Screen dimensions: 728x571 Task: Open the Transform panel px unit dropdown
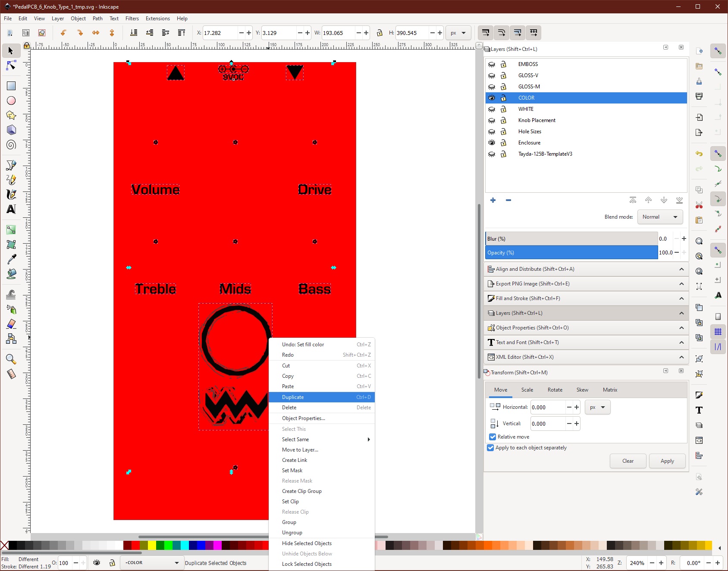[x=597, y=407]
